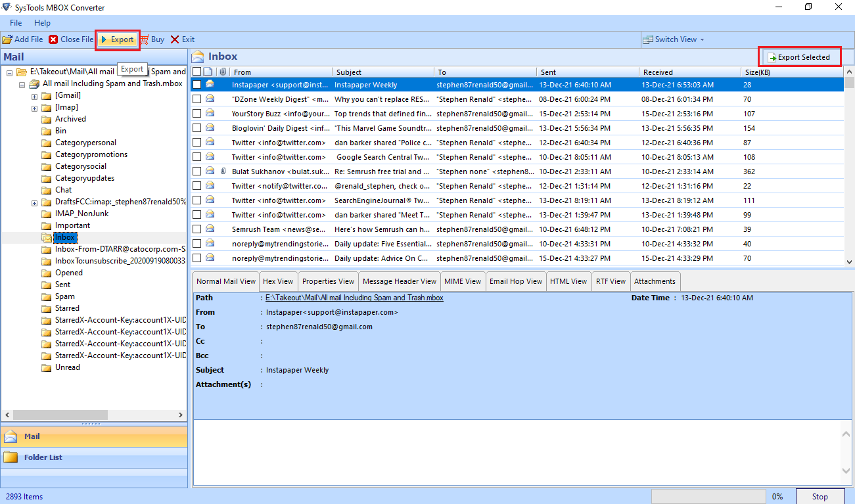Open the mbox path link in preview

point(354,298)
